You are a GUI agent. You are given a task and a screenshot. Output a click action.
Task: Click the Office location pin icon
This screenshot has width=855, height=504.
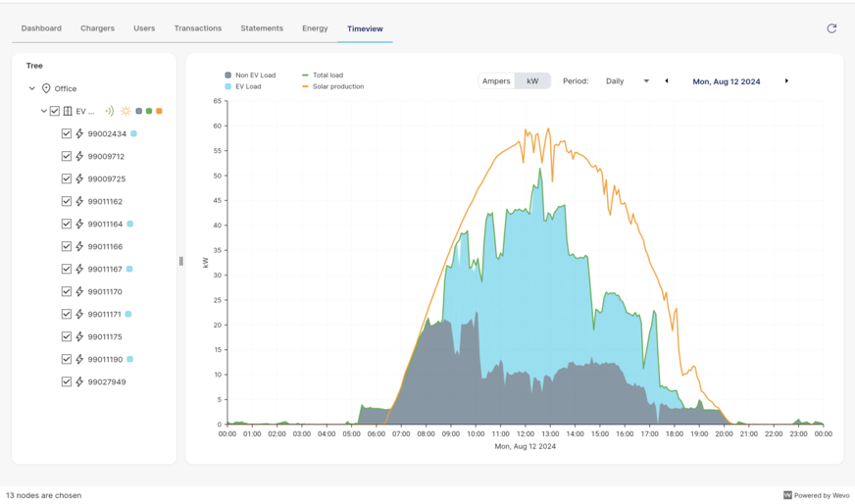click(46, 89)
